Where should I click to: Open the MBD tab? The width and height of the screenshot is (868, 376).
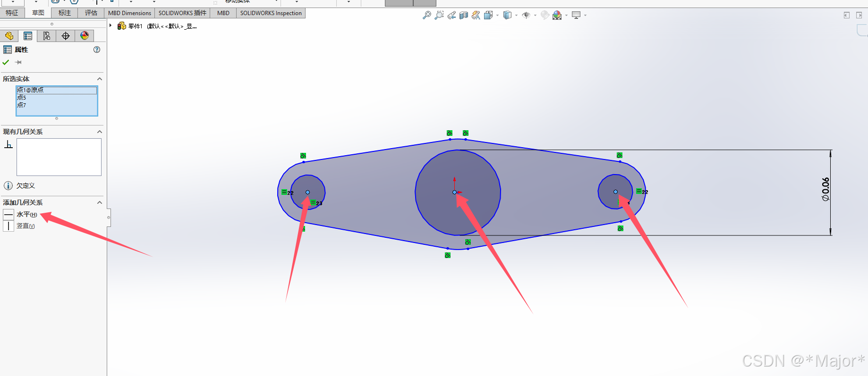click(223, 13)
